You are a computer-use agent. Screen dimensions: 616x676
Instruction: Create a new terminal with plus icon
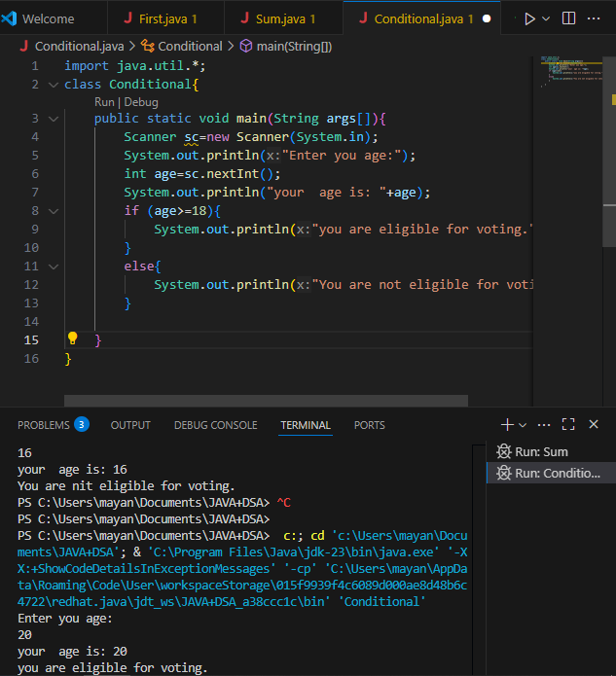(x=507, y=425)
